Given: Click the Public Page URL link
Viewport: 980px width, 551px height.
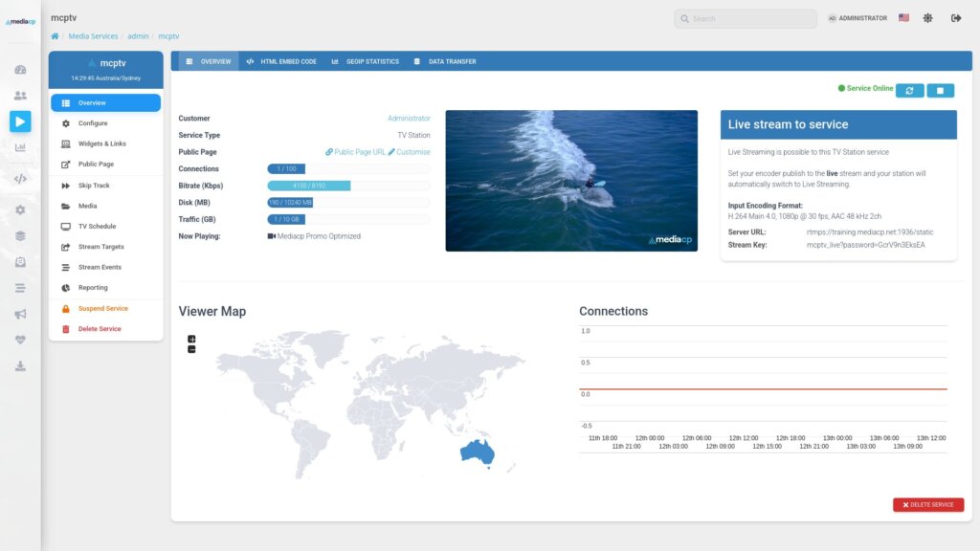Looking at the screenshot, I should coord(355,152).
